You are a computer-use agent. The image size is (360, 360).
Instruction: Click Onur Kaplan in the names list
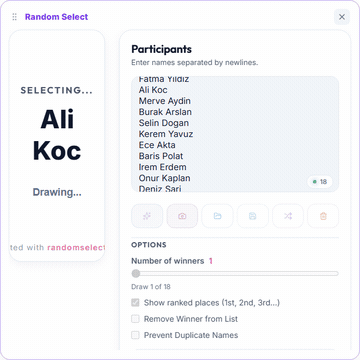[x=165, y=178]
